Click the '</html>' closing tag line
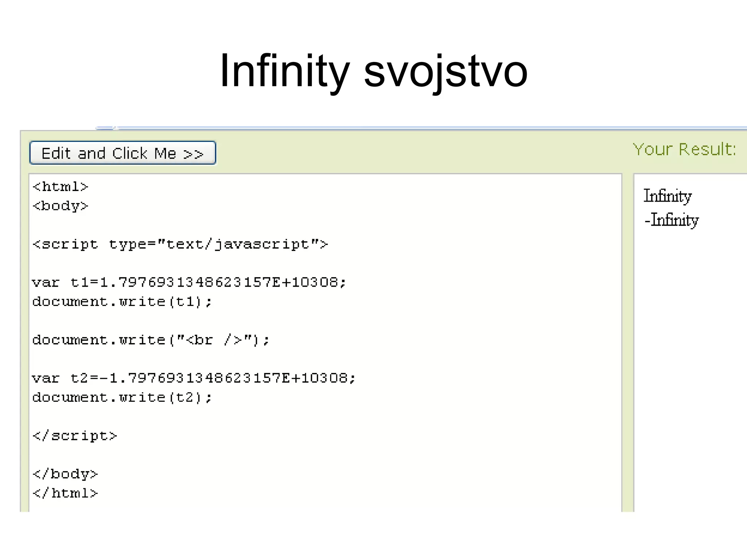Image resolution: width=747 pixels, height=560 pixels. [x=65, y=493]
